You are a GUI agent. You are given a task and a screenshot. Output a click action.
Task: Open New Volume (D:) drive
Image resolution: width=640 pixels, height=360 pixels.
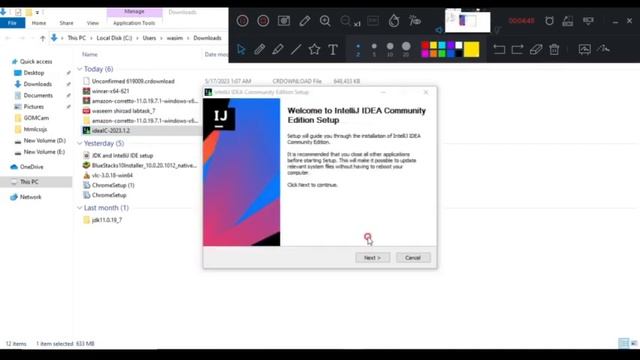[44, 140]
